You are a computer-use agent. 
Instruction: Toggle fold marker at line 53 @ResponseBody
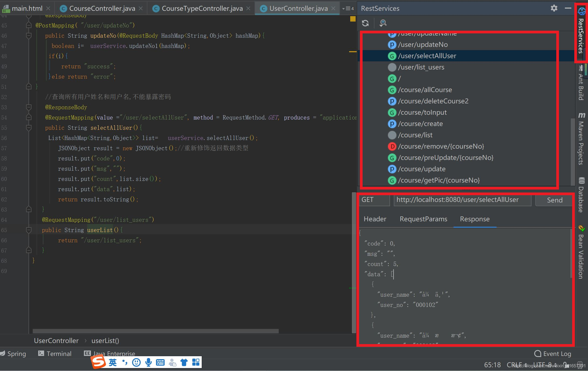(29, 107)
